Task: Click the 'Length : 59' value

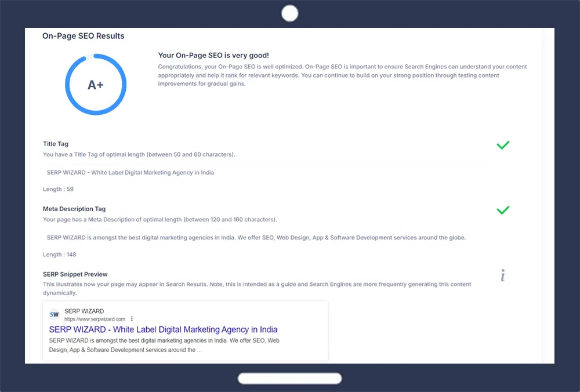Action: click(58, 189)
